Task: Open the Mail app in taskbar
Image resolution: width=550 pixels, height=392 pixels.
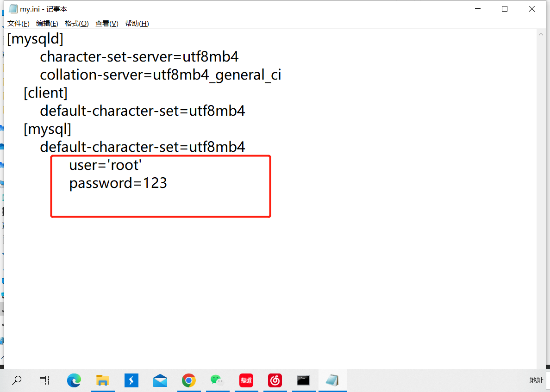Action: tap(160, 380)
